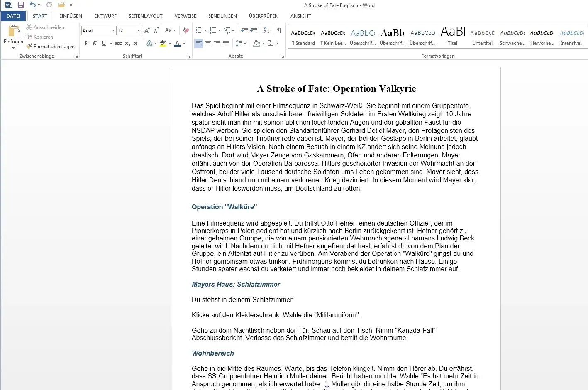Click the Einfügen paste icon
588x390 pixels.
(x=14, y=31)
